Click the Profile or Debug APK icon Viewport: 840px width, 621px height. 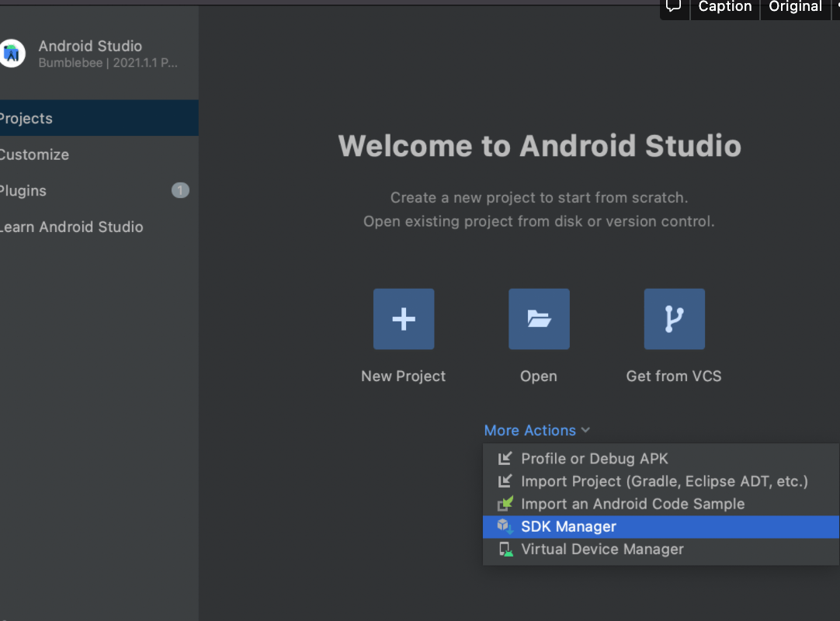point(505,459)
